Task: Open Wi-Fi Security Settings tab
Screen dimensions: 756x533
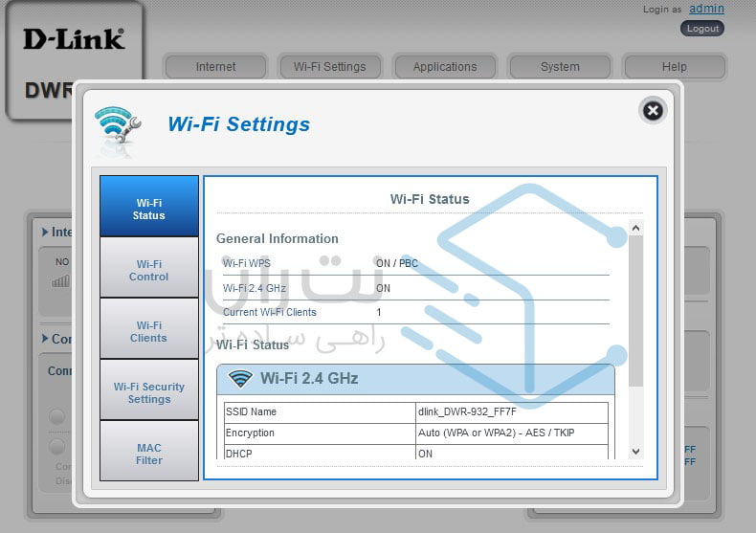Action: (x=149, y=392)
